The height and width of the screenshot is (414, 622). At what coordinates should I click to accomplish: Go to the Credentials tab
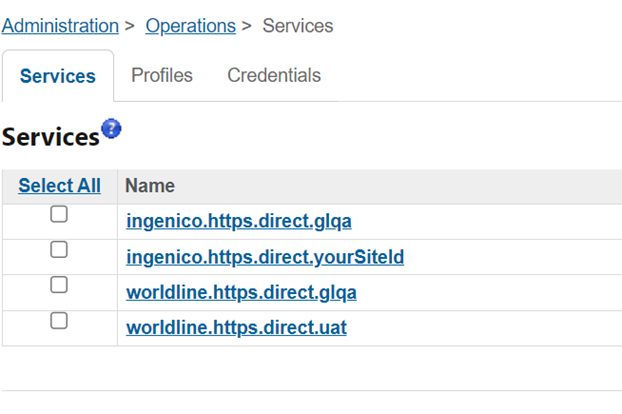point(274,75)
